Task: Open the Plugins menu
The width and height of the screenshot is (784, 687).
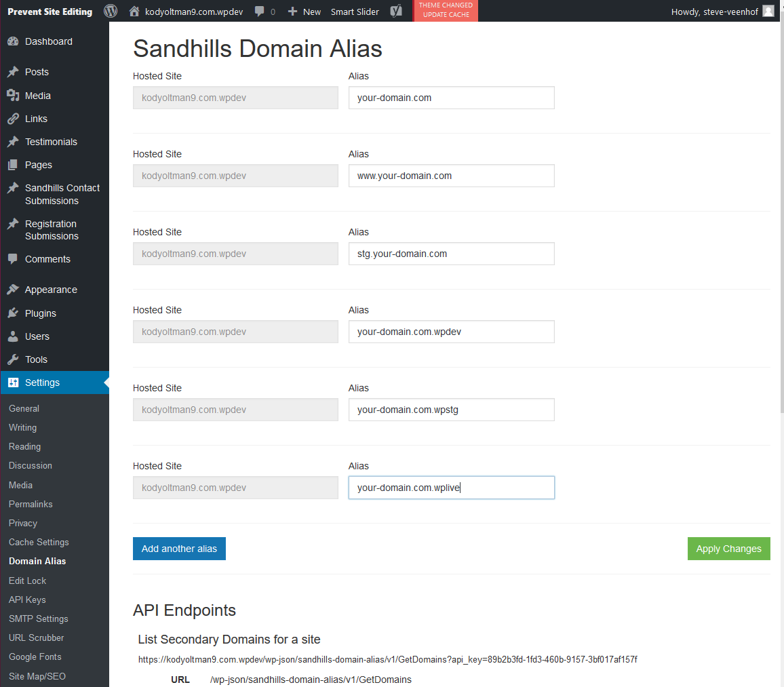Action: click(54, 313)
